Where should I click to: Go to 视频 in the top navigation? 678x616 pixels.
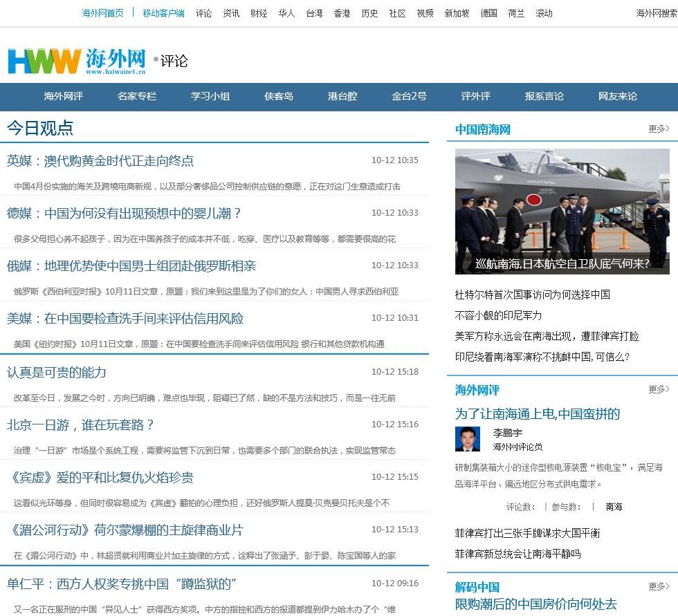425,13
